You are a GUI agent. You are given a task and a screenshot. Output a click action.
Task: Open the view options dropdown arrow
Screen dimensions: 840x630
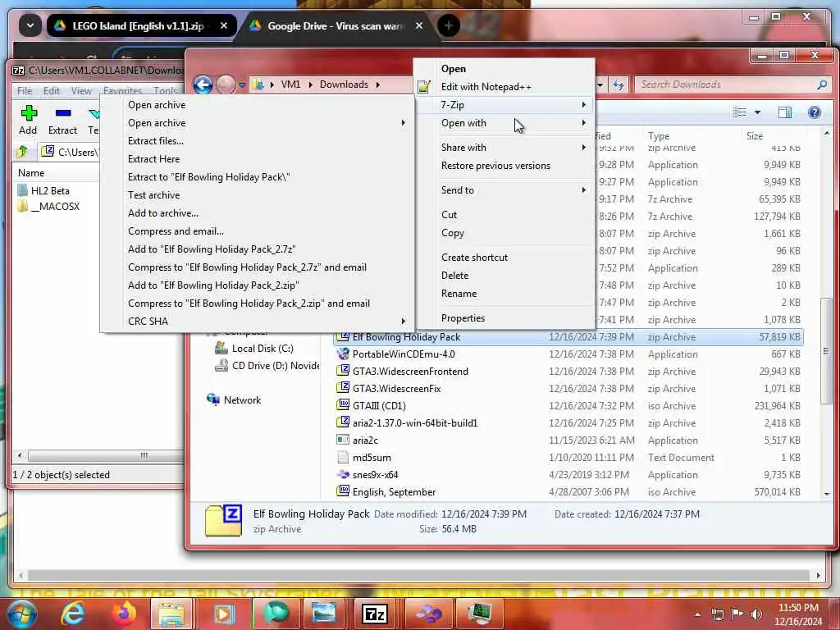coord(757,112)
